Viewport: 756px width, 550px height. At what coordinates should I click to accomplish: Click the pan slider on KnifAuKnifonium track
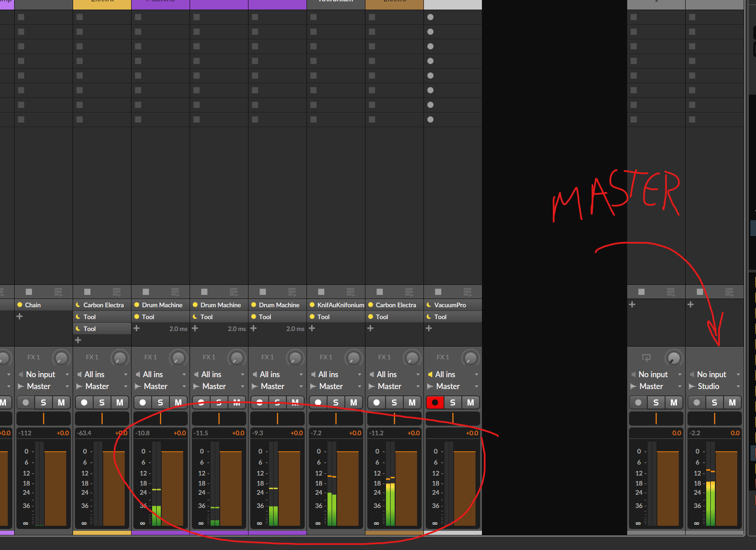click(x=336, y=418)
